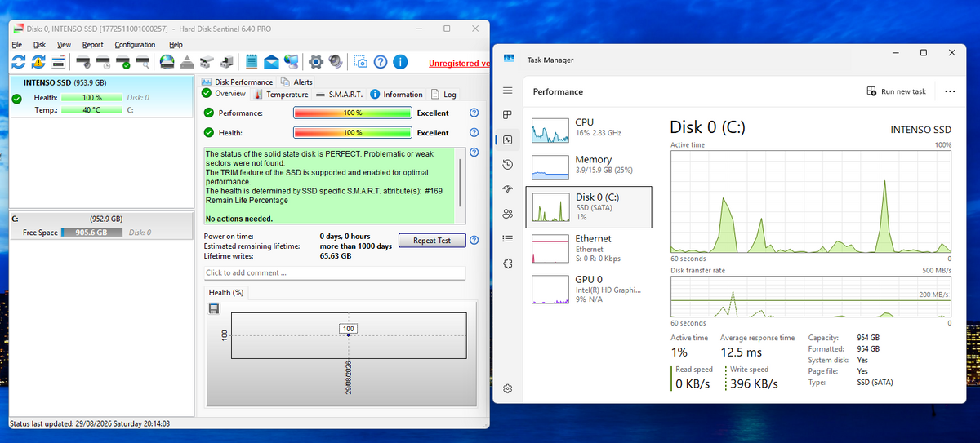This screenshot has width=980, height=443.
Task: Open Task Manager settings gear icon
Action: [x=507, y=388]
